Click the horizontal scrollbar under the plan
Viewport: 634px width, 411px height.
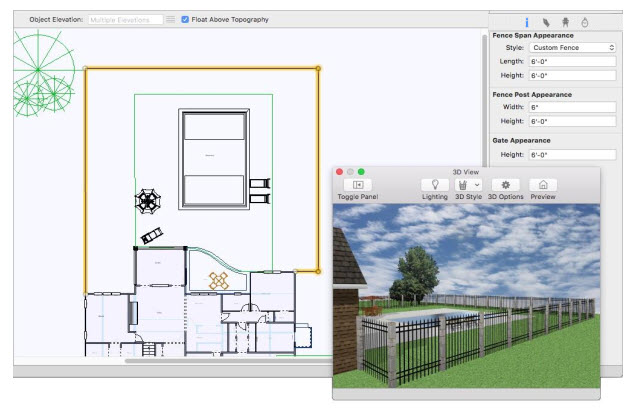pos(228,360)
